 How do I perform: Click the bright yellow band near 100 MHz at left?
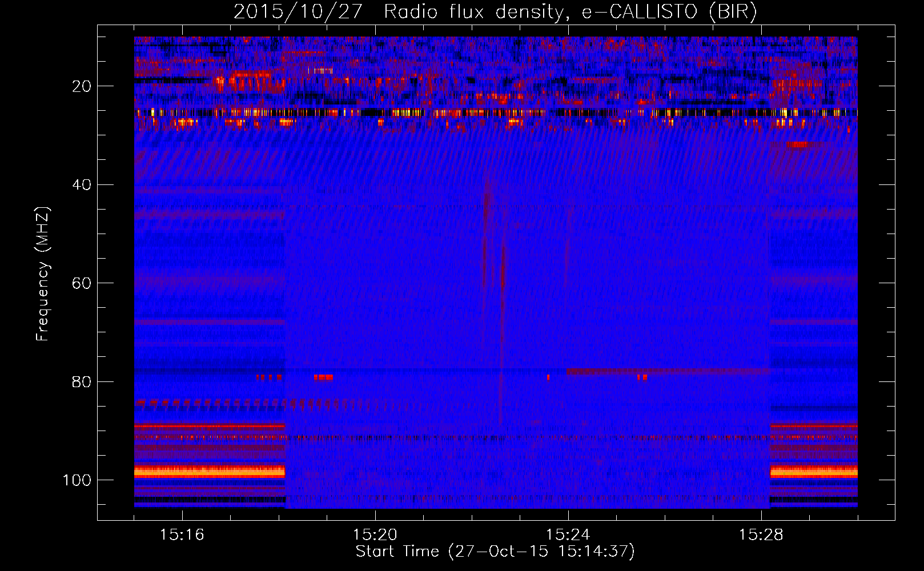(x=210, y=472)
